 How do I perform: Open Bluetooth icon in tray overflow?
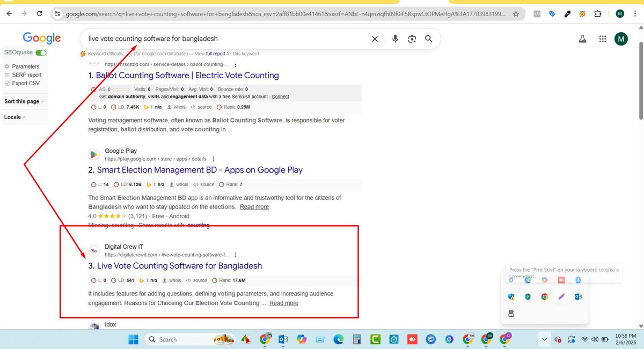[x=579, y=280]
